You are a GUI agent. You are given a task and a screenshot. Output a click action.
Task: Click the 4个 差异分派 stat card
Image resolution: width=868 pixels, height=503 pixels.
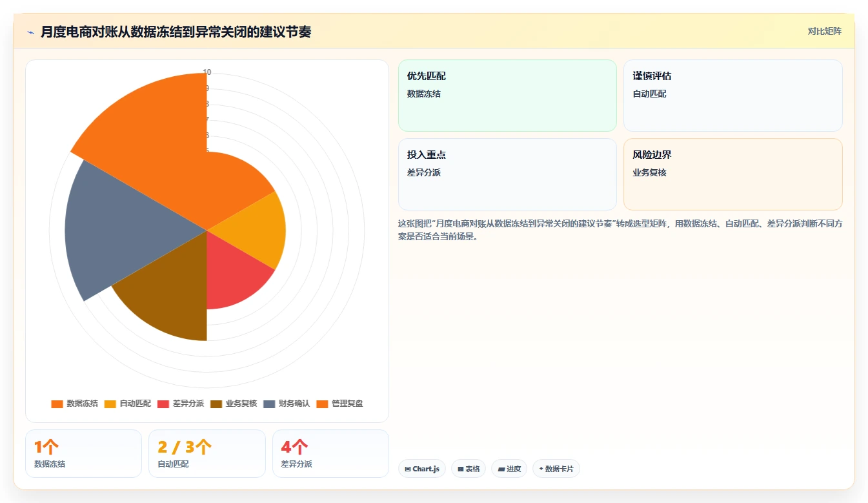[330, 453]
